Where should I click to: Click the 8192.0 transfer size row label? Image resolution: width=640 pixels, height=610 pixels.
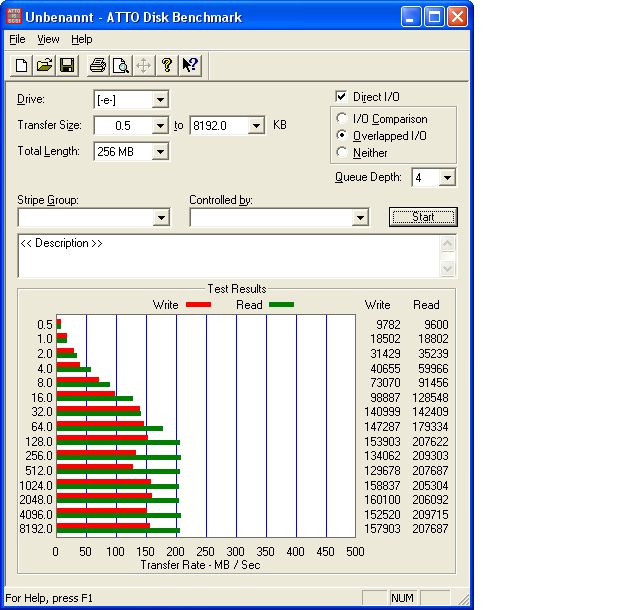(x=36, y=529)
